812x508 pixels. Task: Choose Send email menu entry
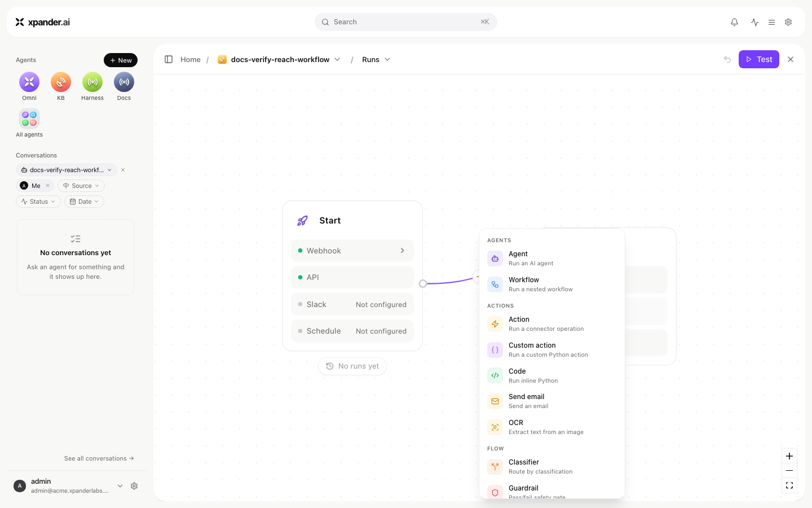pyautogui.click(x=552, y=401)
